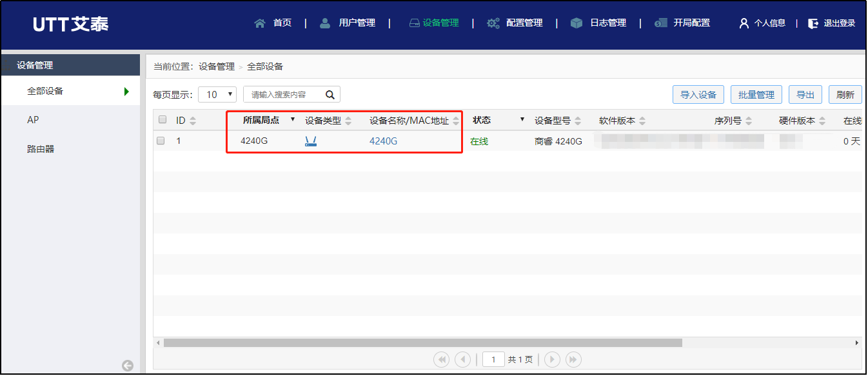
Task: Open the 日志管理 menu
Action: (x=608, y=23)
